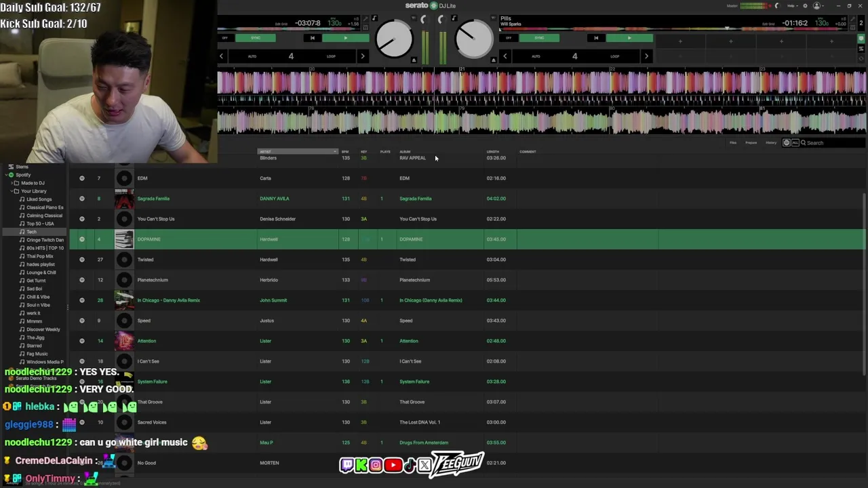
Task: Select track 'In Chicago - Danny Avila Remix'
Action: click(168, 300)
